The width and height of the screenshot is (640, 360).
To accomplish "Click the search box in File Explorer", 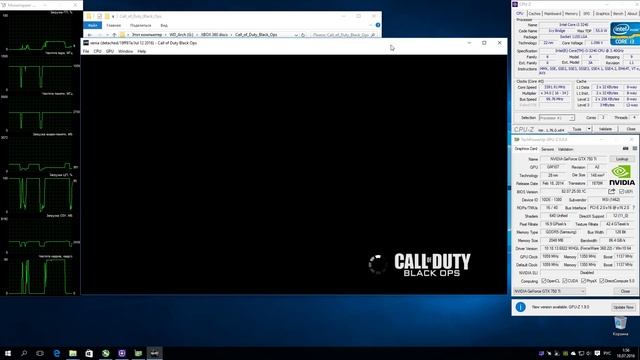I will [x=343, y=35].
